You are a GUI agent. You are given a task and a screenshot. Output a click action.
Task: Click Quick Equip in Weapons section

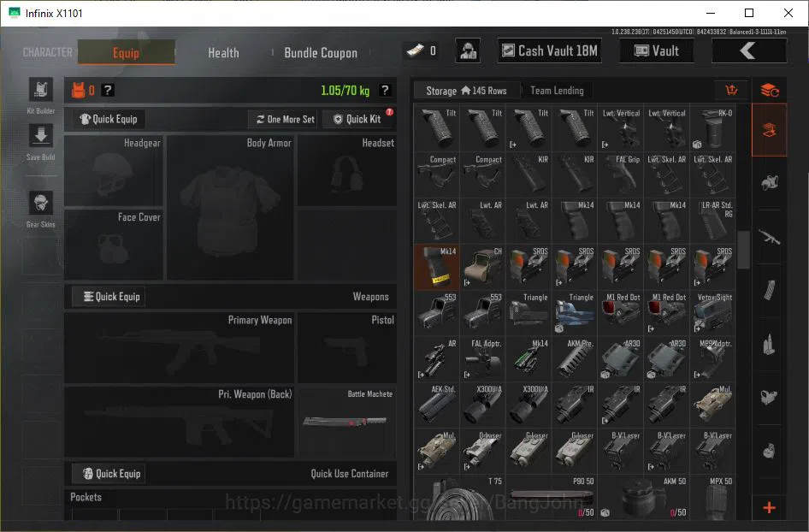[x=109, y=297]
